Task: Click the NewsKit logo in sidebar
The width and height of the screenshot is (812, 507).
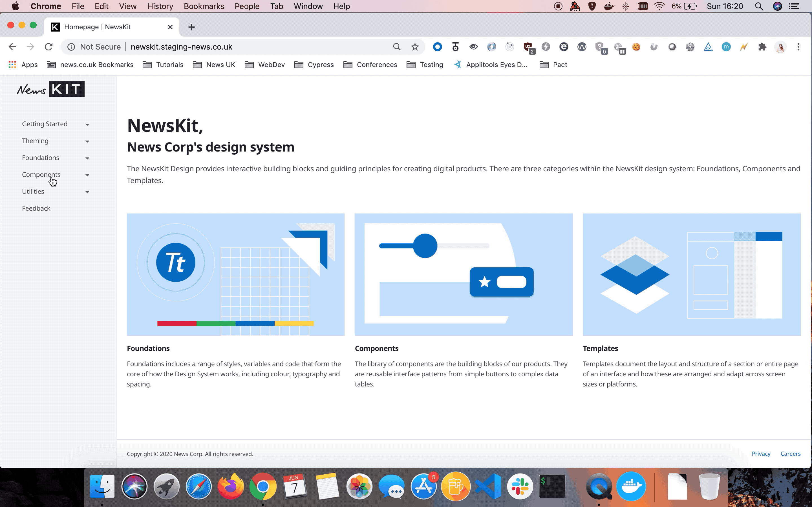Action: pyautogui.click(x=51, y=89)
